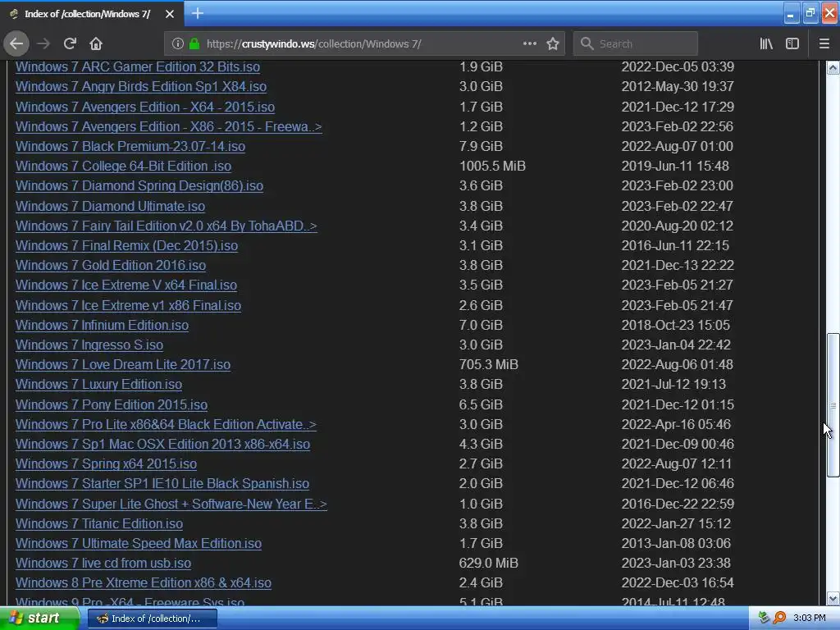Screen dimensions: 840x630
Task: Click the date 2018-Oct-23 15:05
Action: coord(676,325)
